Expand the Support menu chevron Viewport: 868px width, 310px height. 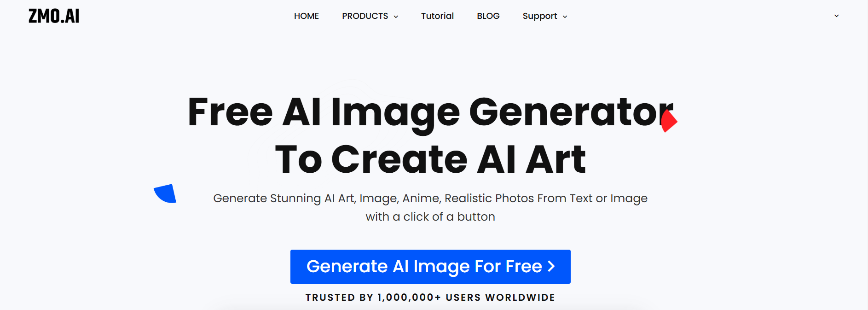click(565, 17)
